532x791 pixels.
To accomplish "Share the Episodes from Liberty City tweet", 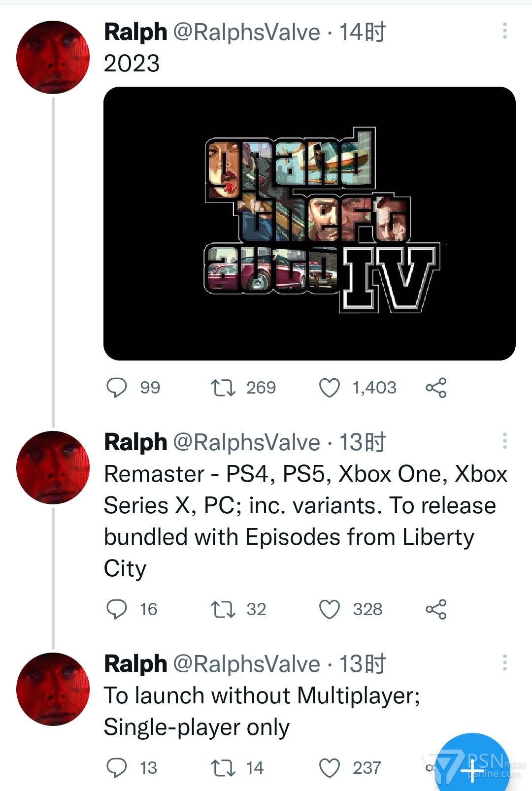I will pyautogui.click(x=436, y=609).
